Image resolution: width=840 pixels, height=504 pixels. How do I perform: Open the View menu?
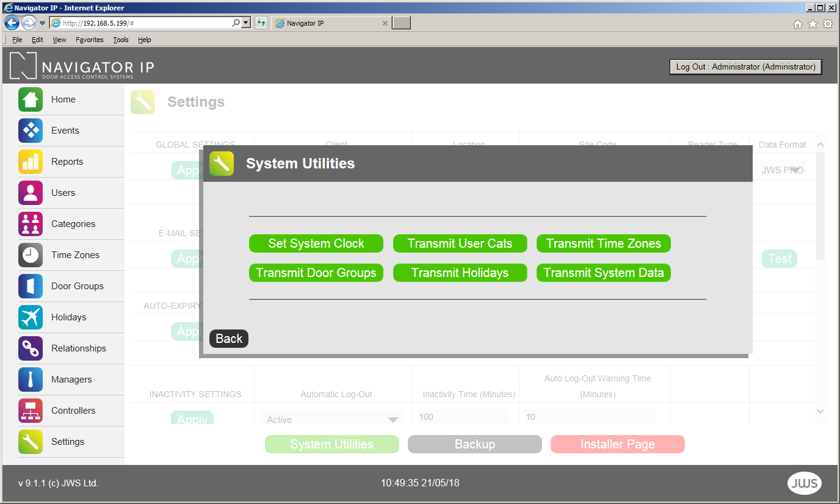59,40
